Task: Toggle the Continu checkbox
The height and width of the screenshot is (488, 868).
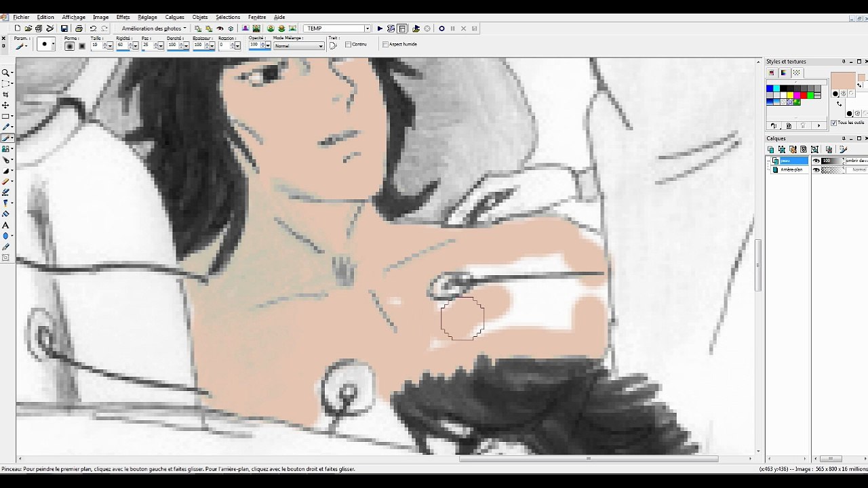Action: click(348, 45)
